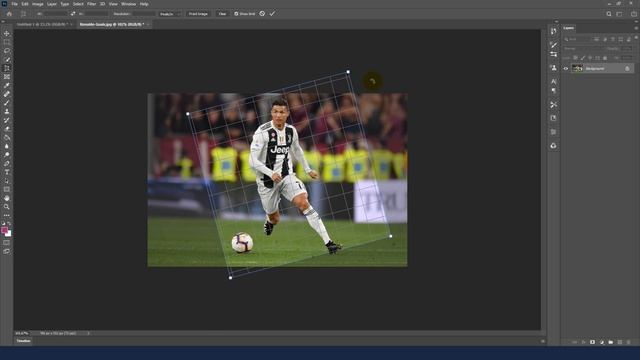640x360 pixels.
Task: Open the Image menu
Action: coord(38,4)
